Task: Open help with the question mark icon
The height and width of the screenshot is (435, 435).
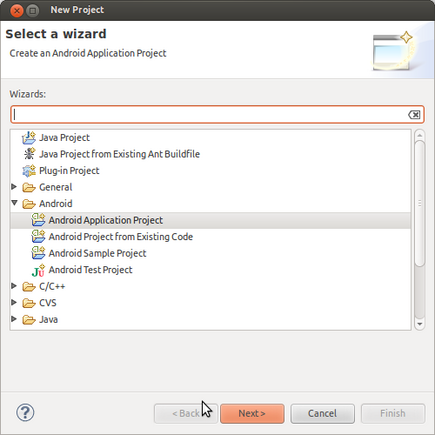Action: pos(25,413)
